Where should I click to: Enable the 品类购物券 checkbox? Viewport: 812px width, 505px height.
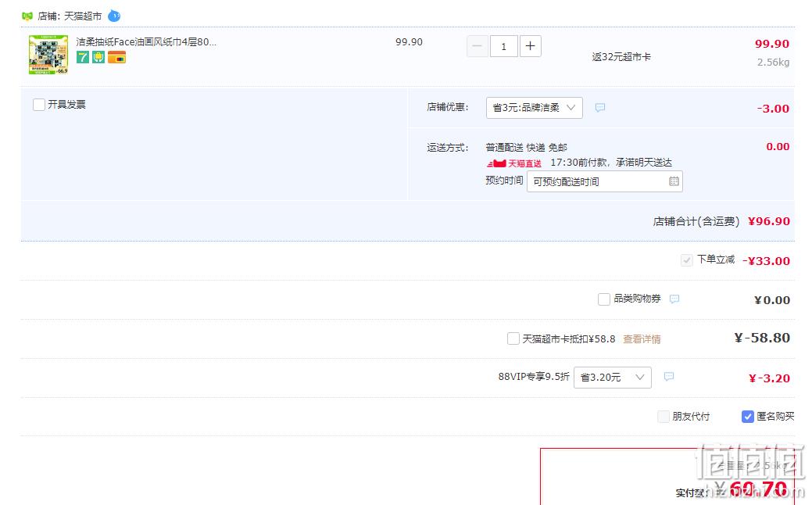(x=604, y=299)
